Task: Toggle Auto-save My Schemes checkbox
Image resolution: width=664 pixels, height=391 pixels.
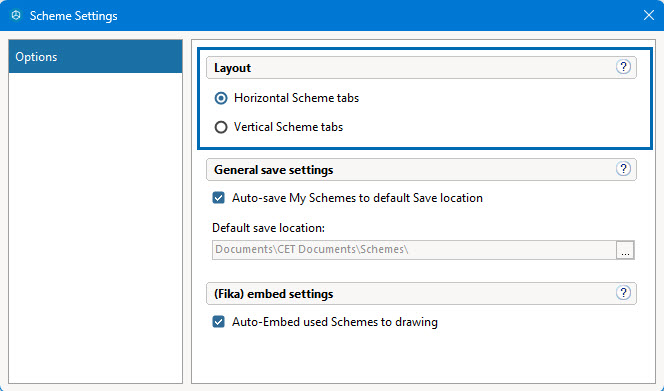Action: pyautogui.click(x=219, y=198)
